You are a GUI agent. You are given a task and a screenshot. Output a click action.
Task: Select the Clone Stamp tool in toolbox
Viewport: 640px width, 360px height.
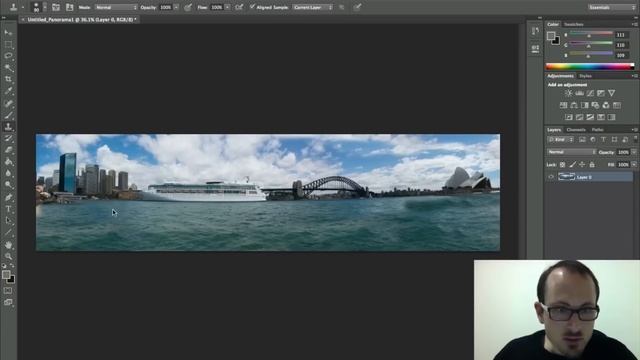pos(8,127)
